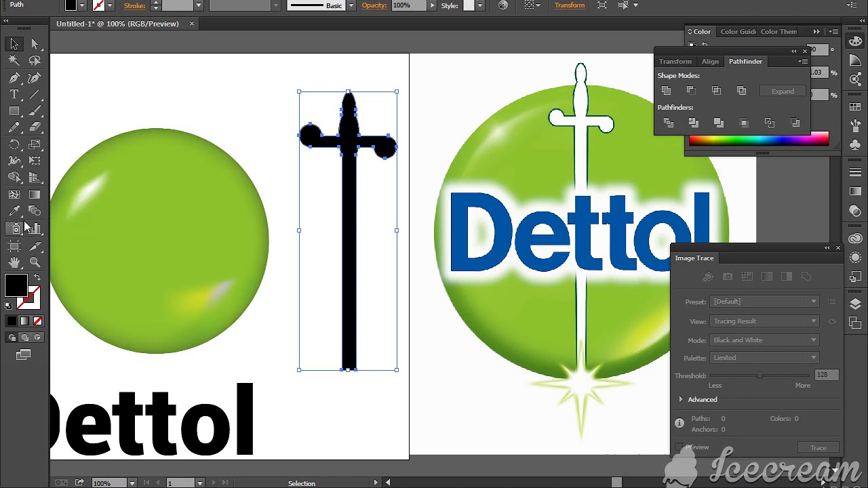The image size is (868, 488).
Task: Open Image Trace Mode dropdown
Action: click(x=765, y=340)
